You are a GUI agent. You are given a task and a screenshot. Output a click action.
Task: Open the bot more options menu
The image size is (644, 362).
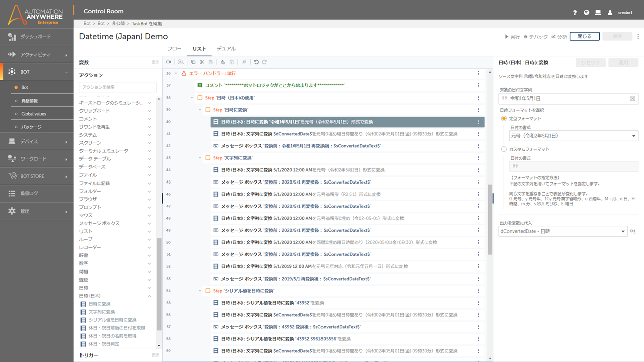(638, 36)
